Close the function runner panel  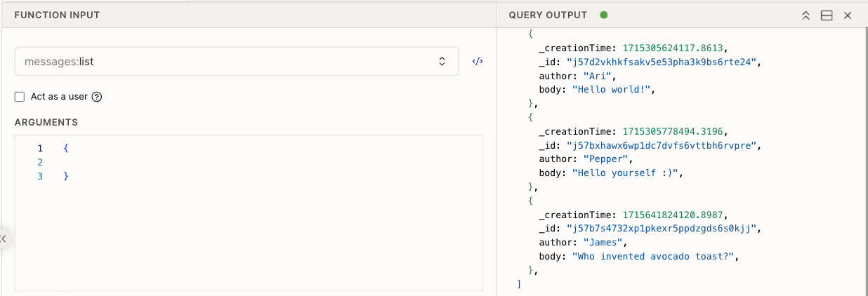(848, 15)
